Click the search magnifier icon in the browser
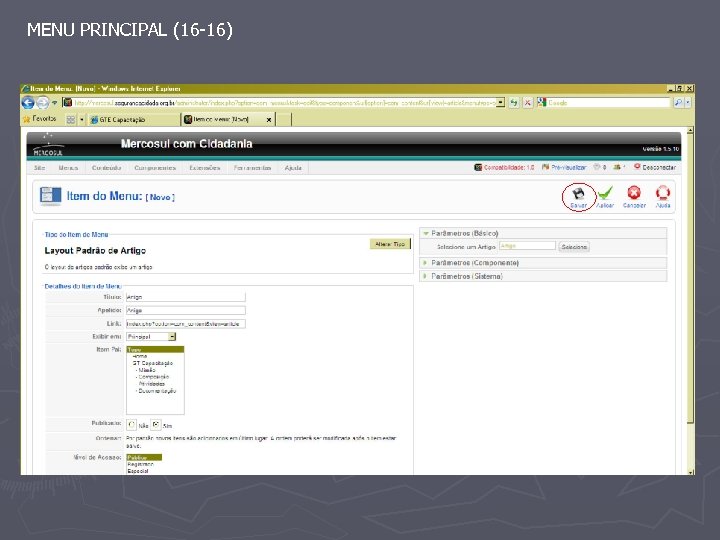720x540 pixels. (x=678, y=103)
